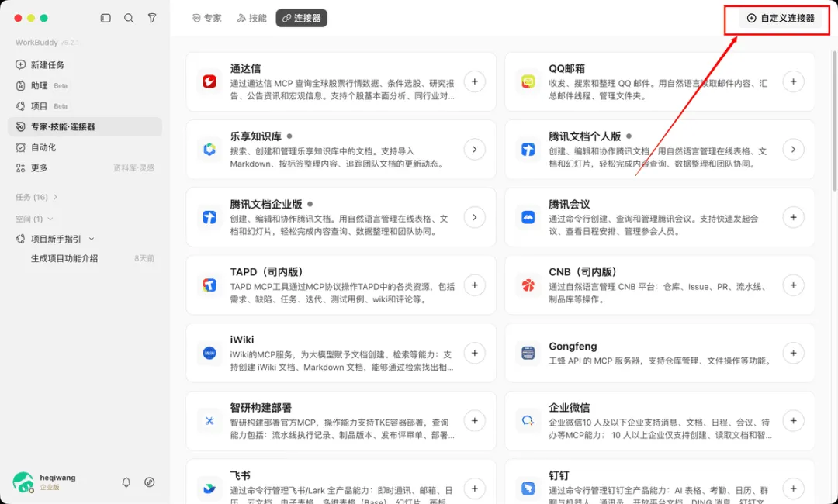
Task: Click the 腾讯文档企业版 logo icon
Action: (209, 217)
